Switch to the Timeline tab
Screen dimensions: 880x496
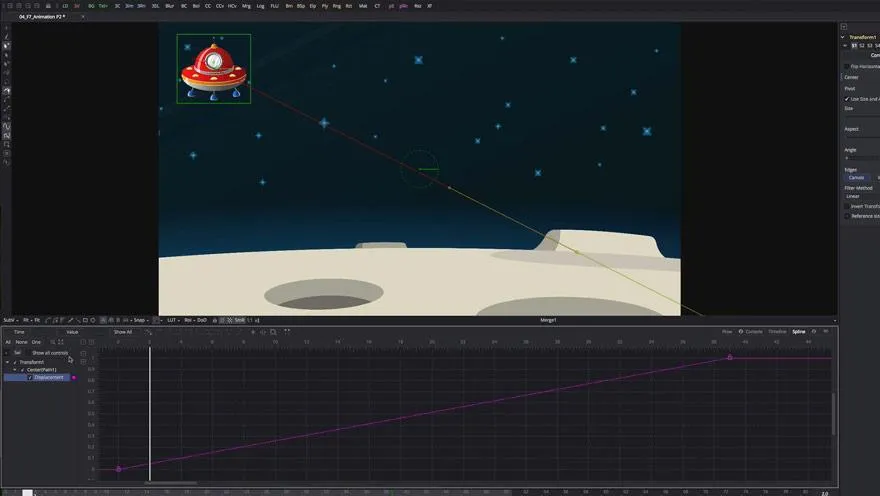click(777, 332)
